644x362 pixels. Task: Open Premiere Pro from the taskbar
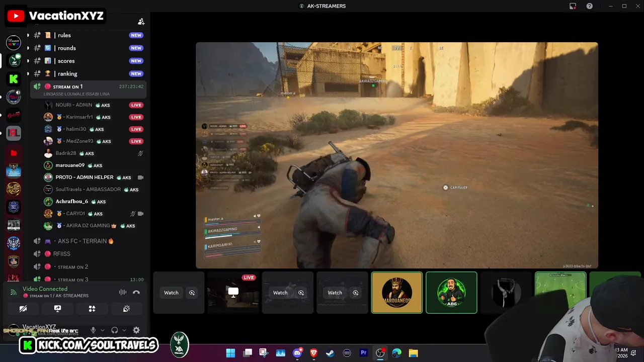click(363, 353)
